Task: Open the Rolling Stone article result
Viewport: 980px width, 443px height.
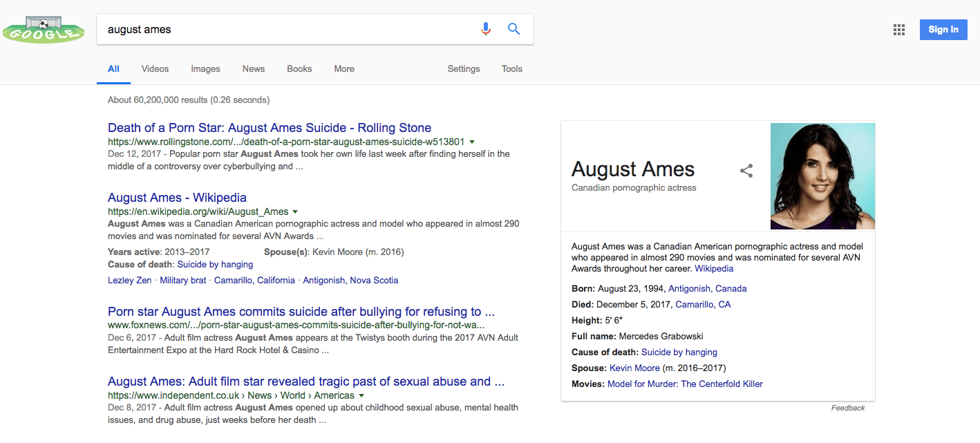Action: (x=270, y=128)
